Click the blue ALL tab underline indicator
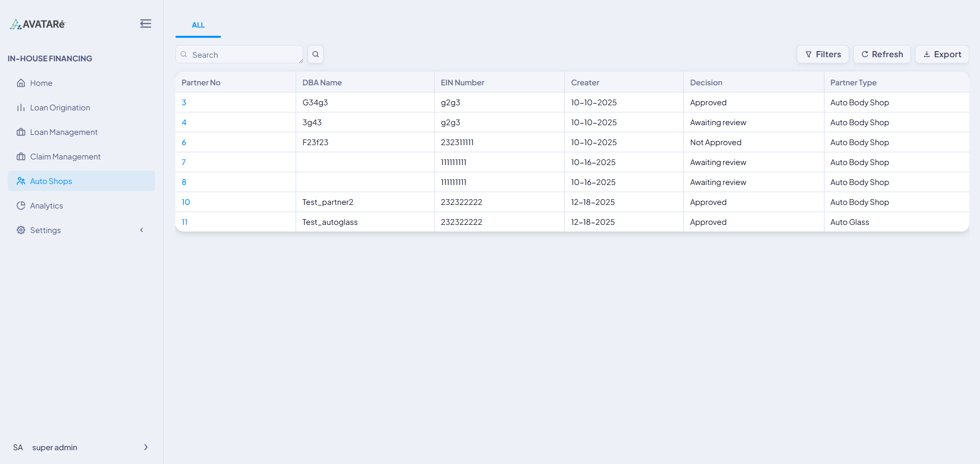This screenshot has width=980, height=464. tap(198, 36)
